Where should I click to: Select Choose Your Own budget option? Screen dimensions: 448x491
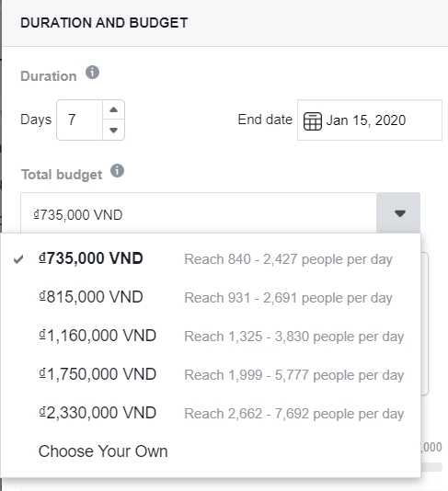[x=211, y=451]
